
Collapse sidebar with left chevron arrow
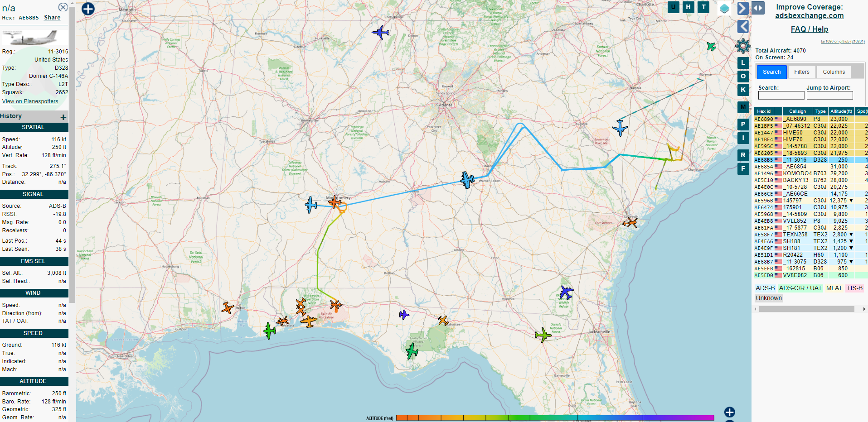pos(742,26)
